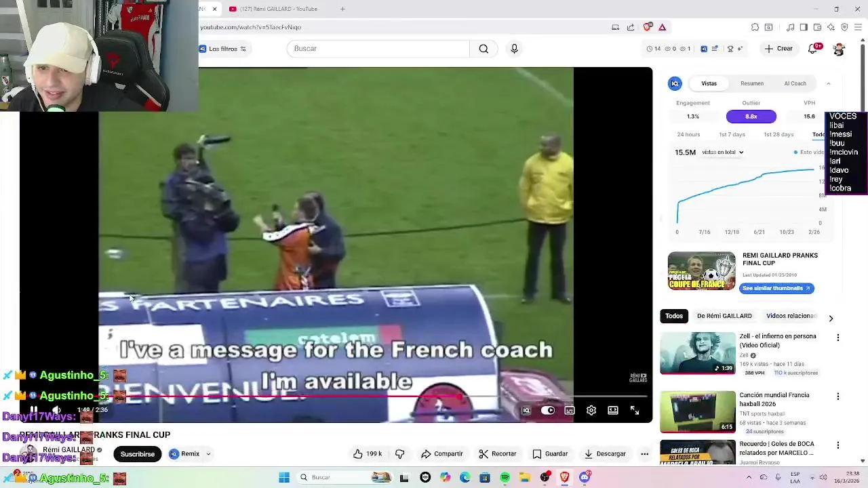Open options menu for Zell video
This screenshot has width=868, height=488.
click(838, 338)
